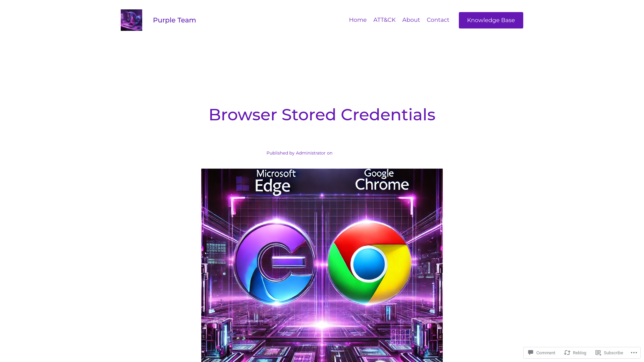Expand the ATT&CK dropdown menu
This screenshot has height=362, width=644.
(x=384, y=19)
